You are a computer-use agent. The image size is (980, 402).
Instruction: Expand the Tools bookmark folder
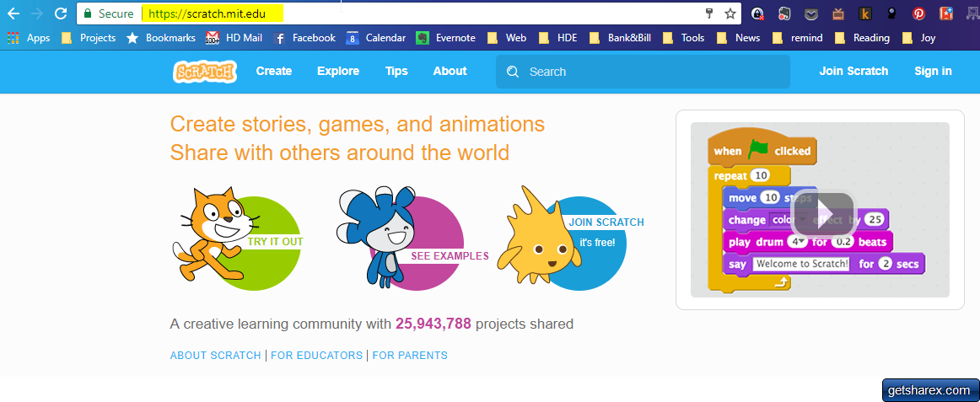(x=684, y=38)
